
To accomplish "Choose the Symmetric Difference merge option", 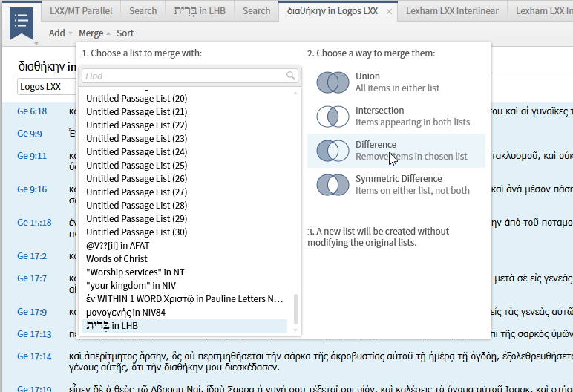I will click(396, 185).
